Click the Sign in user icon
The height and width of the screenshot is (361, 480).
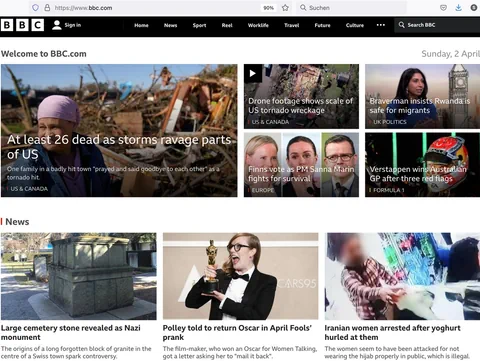click(57, 25)
